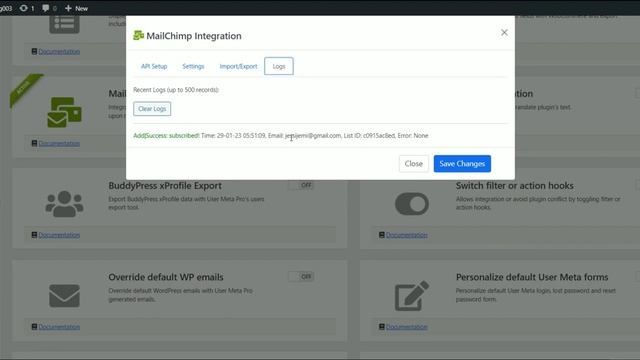Screen dimensions: 640x360
Task: Click the document icon beside Switch filter Documentation link
Action: [382, 235]
